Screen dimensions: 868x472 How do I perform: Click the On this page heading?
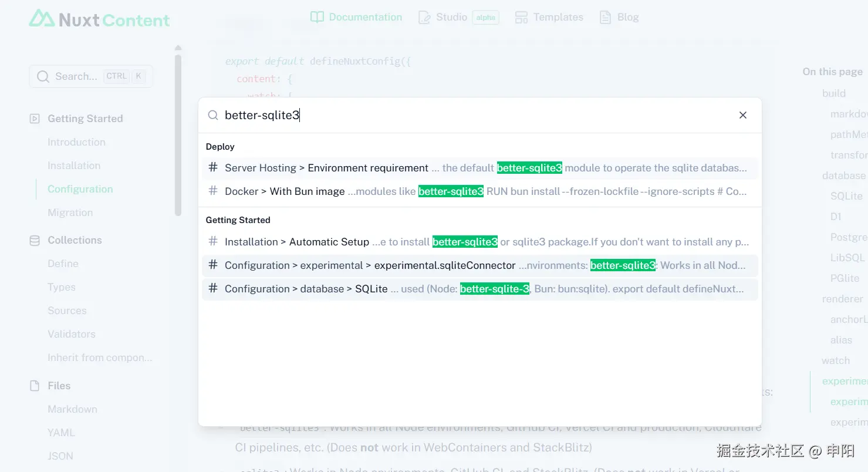833,72
